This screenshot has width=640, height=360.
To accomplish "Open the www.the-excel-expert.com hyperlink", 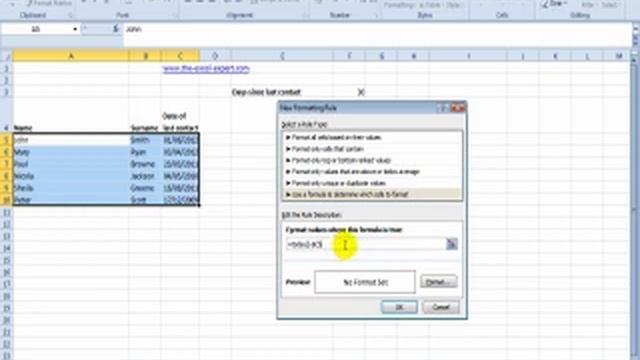I will (x=206, y=69).
